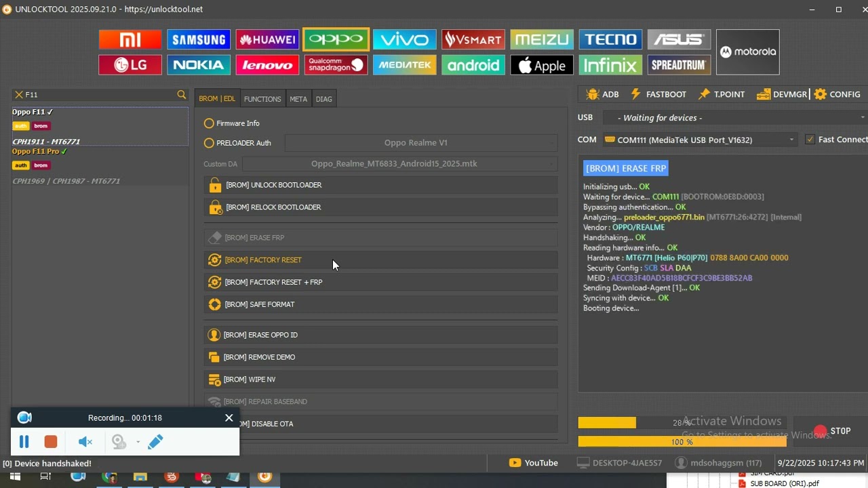The width and height of the screenshot is (868, 488).
Task: Clear the F11 search with X icon
Action: click(19, 95)
